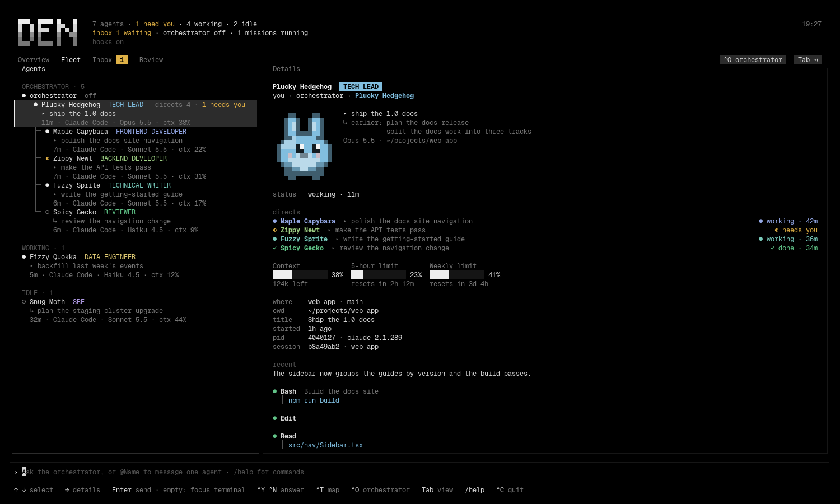Select Fizzy Quokka in the Agents list
Image resolution: width=840 pixels, height=504 pixels.
pyautogui.click(x=136, y=266)
